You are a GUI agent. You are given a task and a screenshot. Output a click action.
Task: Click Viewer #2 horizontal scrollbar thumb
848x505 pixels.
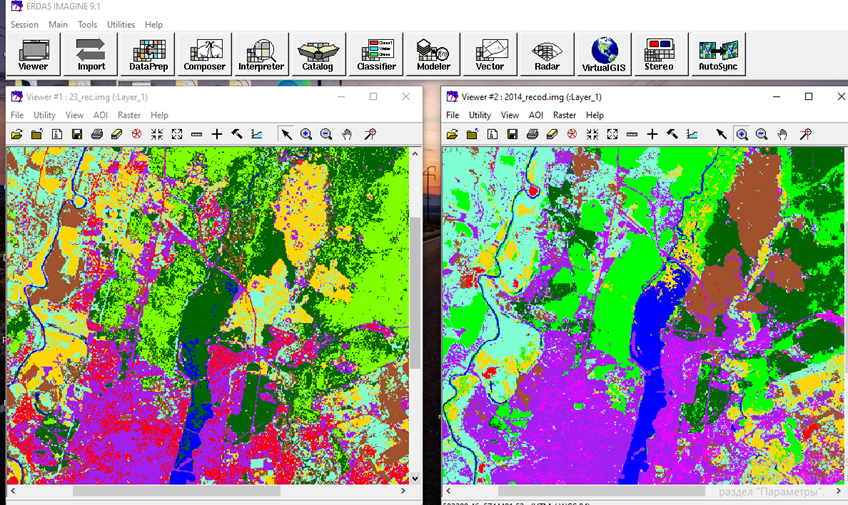click(x=601, y=491)
